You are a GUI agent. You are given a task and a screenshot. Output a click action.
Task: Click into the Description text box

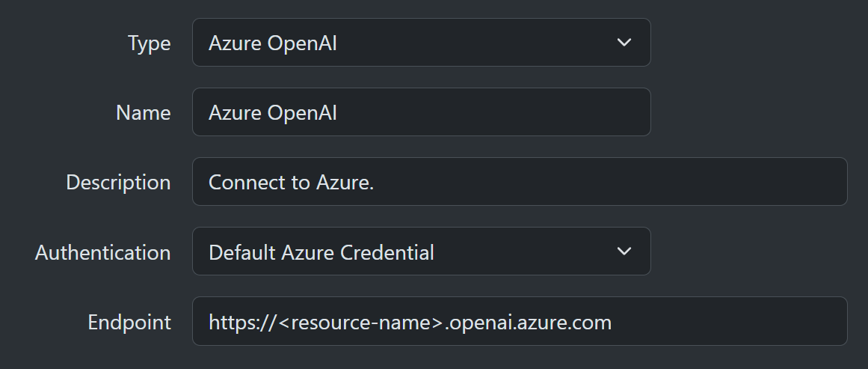coord(519,182)
